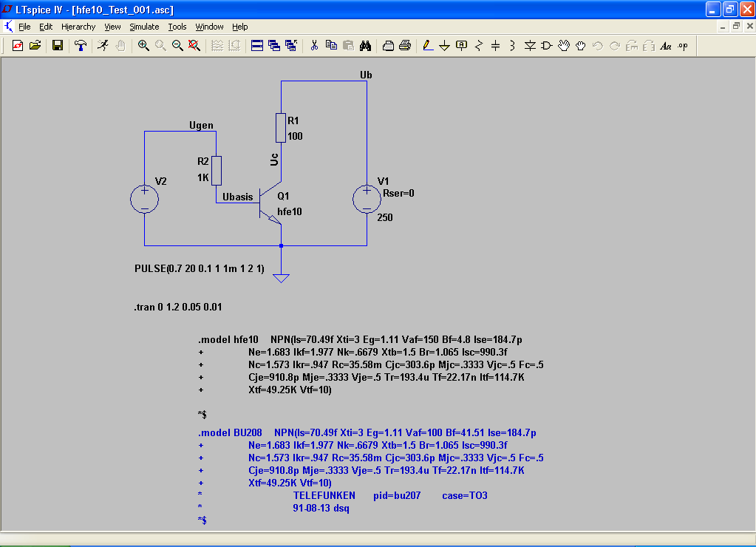This screenshot has width=756, height=547.
Task: Run the simulation with the running man icon
Action: point(103,46)
